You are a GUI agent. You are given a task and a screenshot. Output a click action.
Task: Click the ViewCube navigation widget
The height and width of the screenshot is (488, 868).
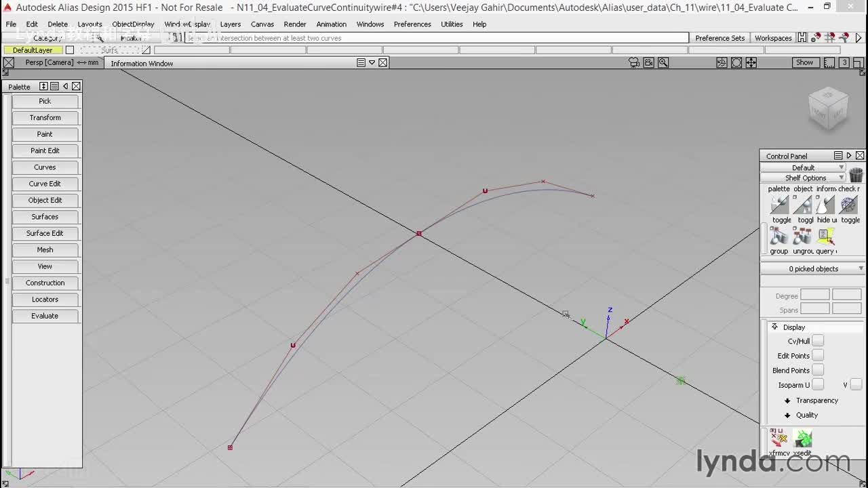point(828,108)
